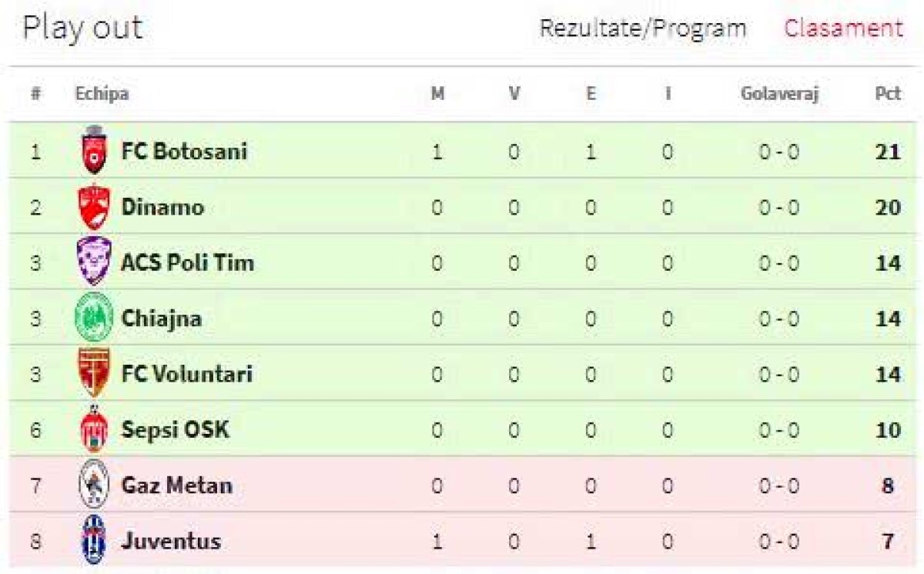Click the FC Voluntari crest
924x574 pixels.
(94, 374)
